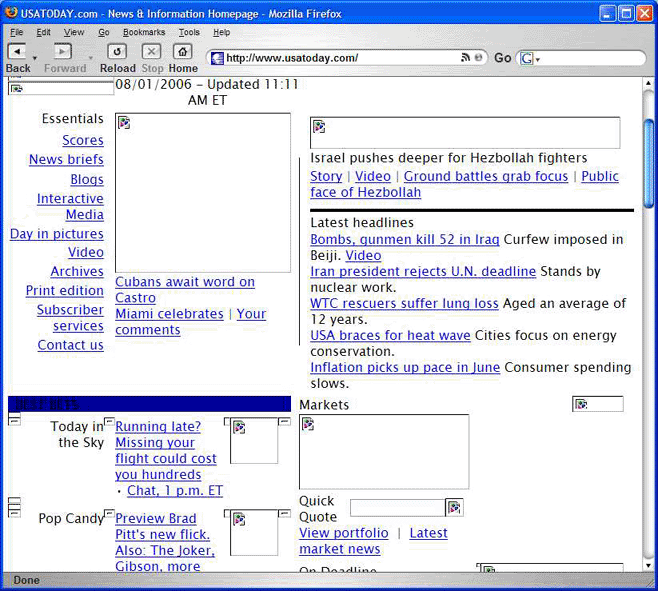
Task: Click the Quick Quote submit image button
Action: coord(454,508)
